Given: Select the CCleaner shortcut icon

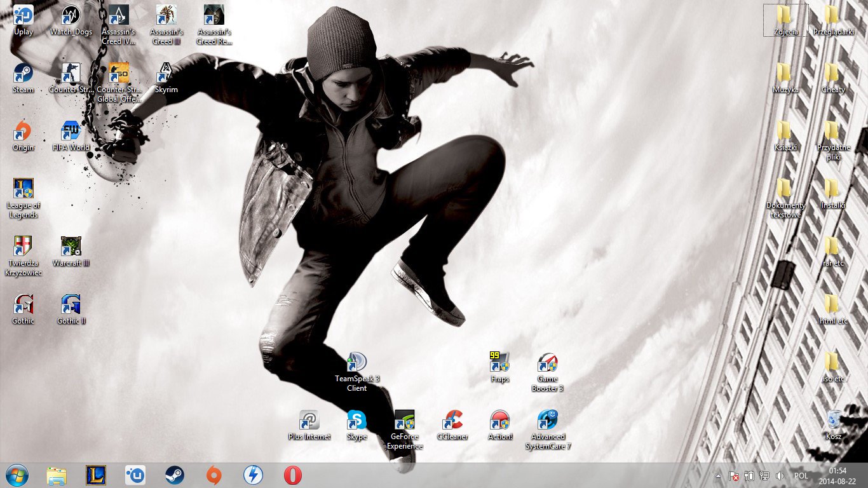Looking at the screenshot, I should tap(452, 425).
